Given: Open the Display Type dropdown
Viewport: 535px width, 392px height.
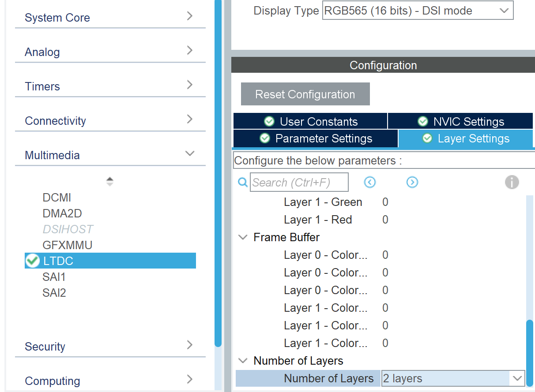Looking at the screenshot, I should click(503, 10).
